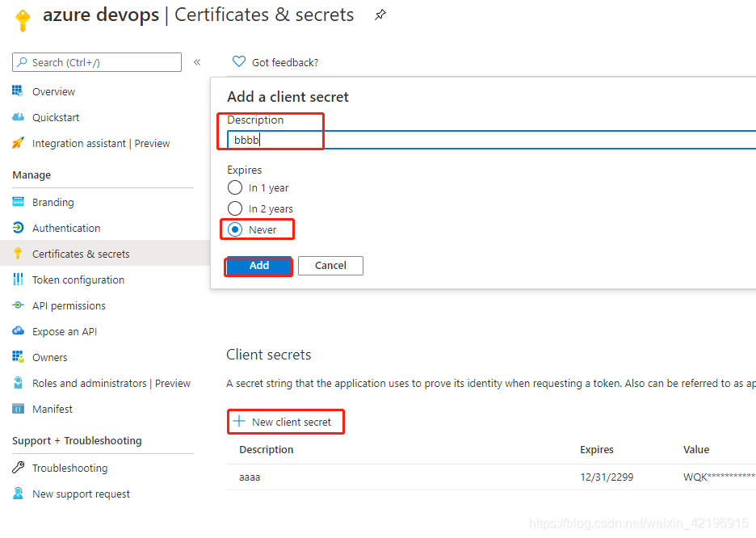Focus the Search (Ctrl+/) box
The width and height of the screenshot is (756, 538).
point(97,62)
